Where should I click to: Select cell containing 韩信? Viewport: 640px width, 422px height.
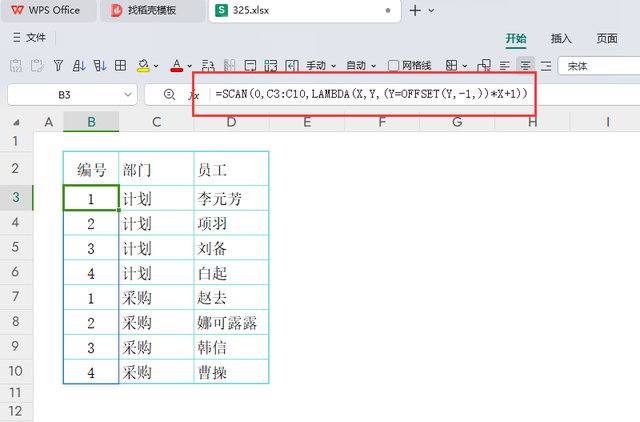click(x=231, y=347)
